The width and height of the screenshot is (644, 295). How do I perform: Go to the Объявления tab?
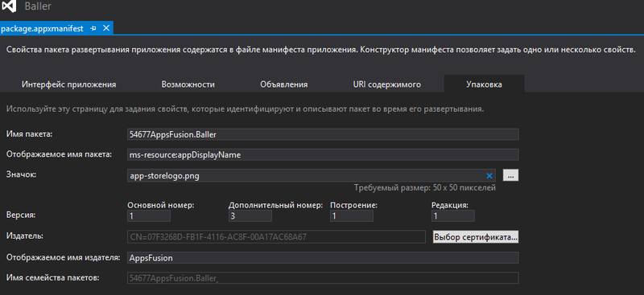(x=284, y=84)
